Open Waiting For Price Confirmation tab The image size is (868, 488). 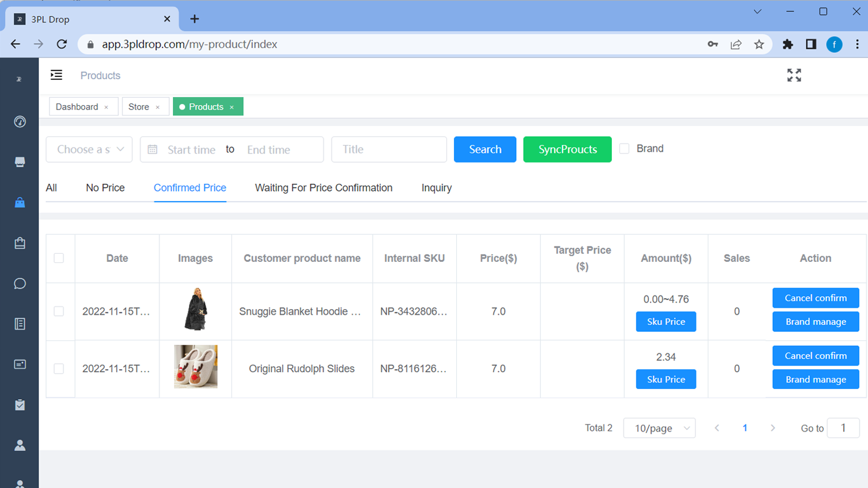[x=323, y=188]
